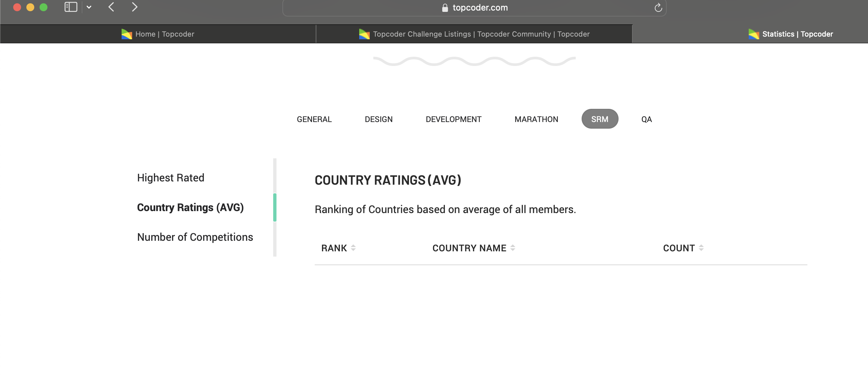Select the DEVELOPMENT statistics category
Image resolution: width=868 pixels, height=376 pixels.
click(x=453, y=119)
